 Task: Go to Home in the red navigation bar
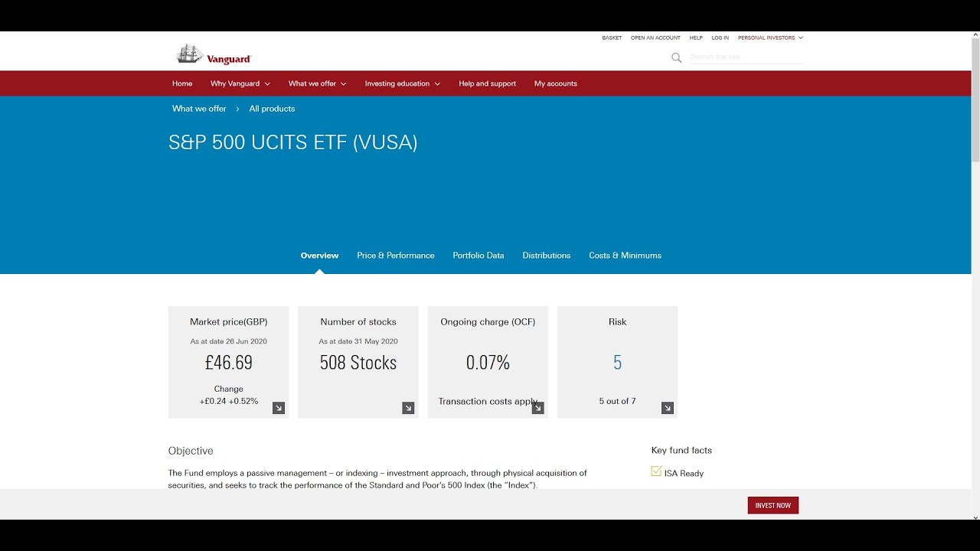182,83
